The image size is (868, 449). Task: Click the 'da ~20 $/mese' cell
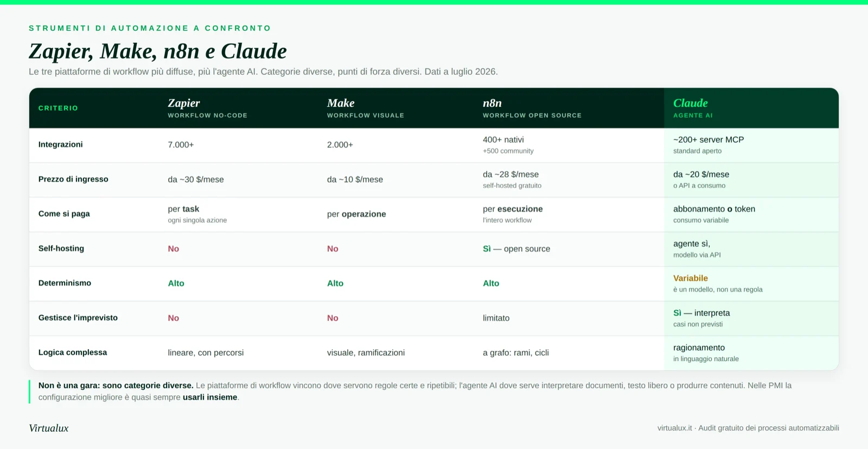(x=701, y=174)
